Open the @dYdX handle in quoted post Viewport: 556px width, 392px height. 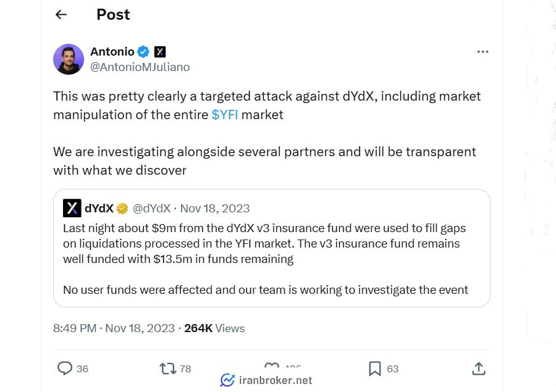pyautogui.click(x=152, y=209)
